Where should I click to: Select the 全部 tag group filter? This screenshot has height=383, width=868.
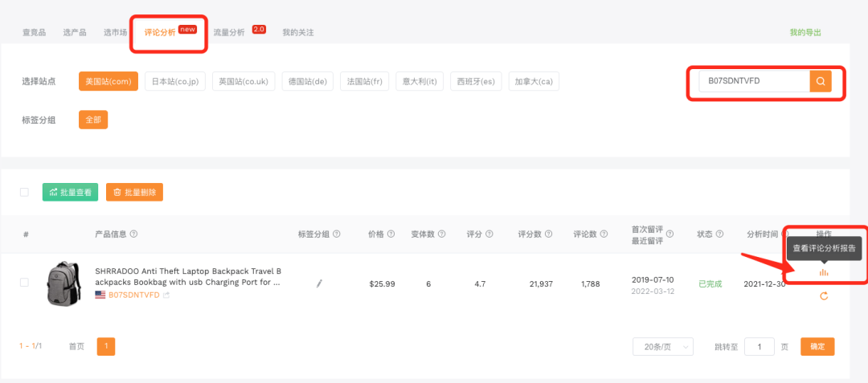tap(92, 120)
